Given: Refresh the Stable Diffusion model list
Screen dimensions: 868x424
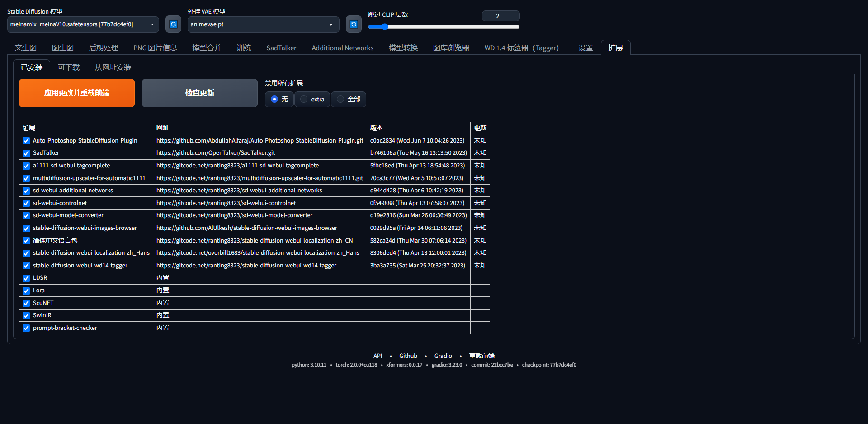Looking at the screenshot, I should click(x=173, y=24).
